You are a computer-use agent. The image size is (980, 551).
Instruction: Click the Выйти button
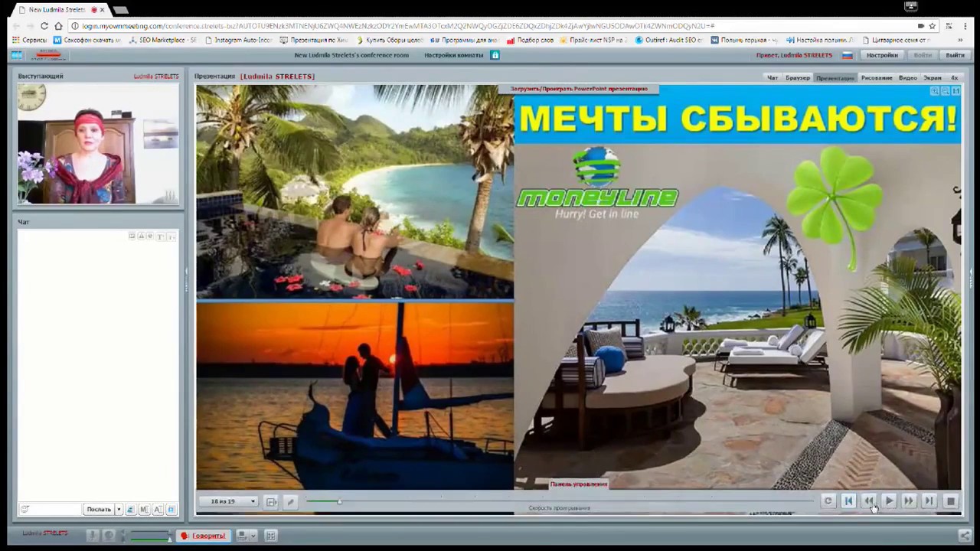[x=955, y=55]
